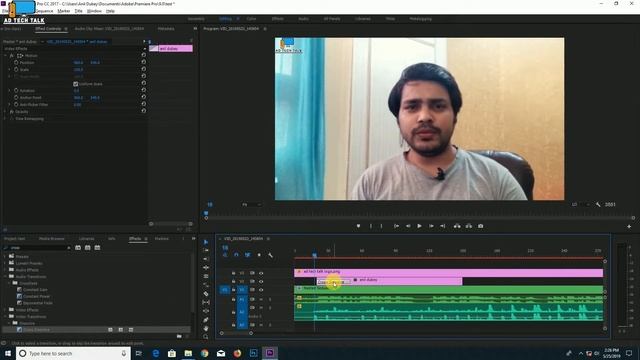
Task: Switch to Effect Controls tab
Action: pyautogui.click(x=48, y=29)
